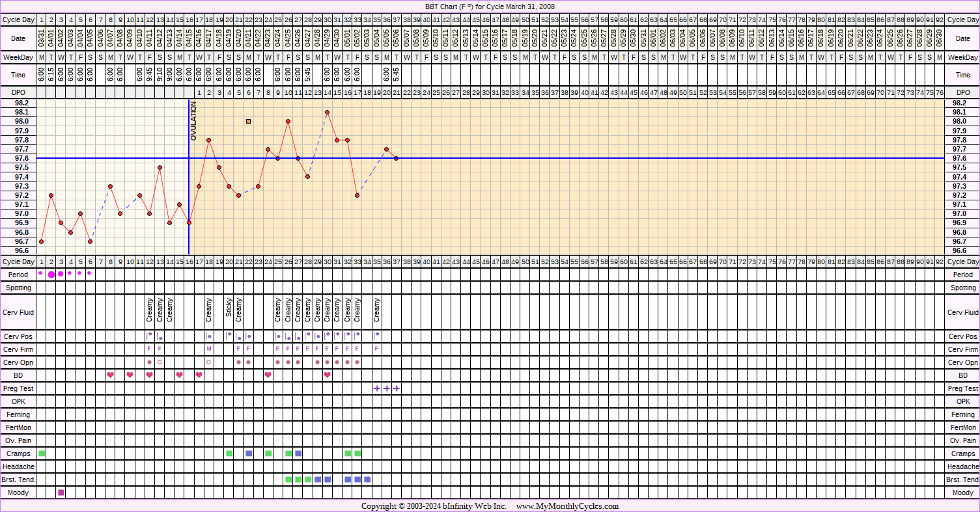Click the small Period dot on cycle day 6
Viewport: 980px width, 512px height.
[89, 273]
